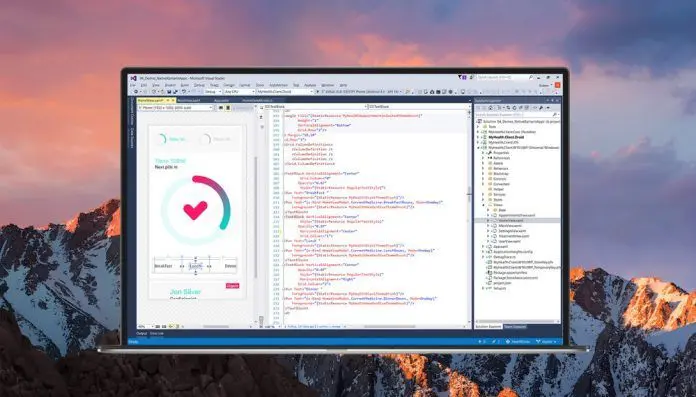This screenshot has height=397, width=696.
Task: Click the red Urgent badge in the designer preview
Action: click(233, 286)
